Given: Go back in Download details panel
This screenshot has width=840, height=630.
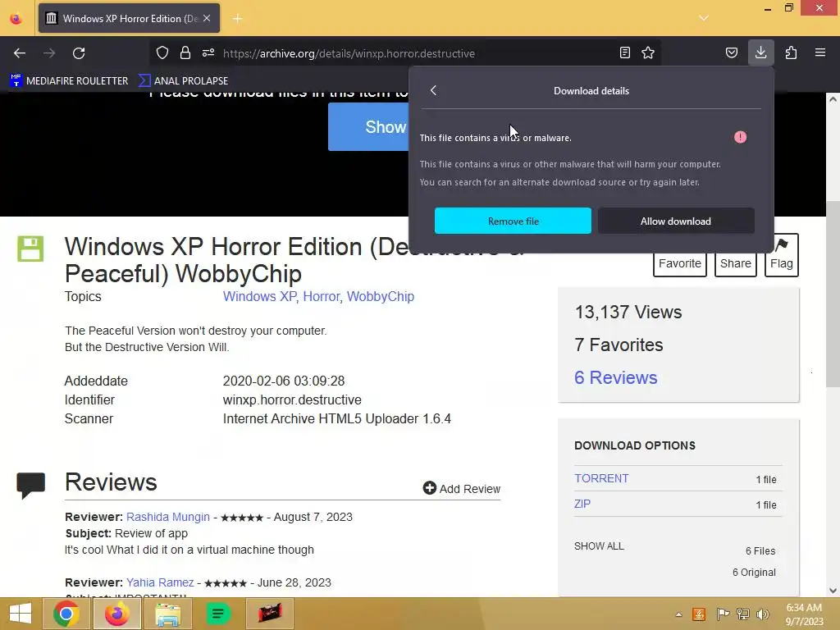Looking at the screenshot, I should [x=433, y=90].
